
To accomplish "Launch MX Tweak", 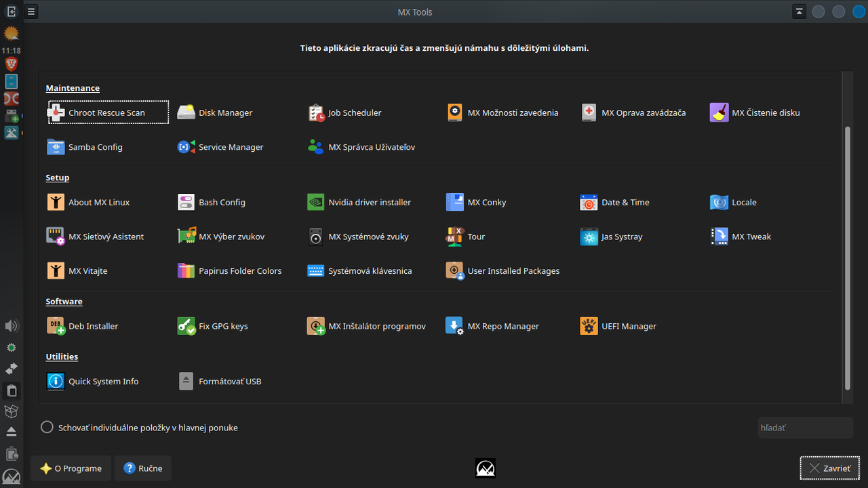I will [741, 237].
